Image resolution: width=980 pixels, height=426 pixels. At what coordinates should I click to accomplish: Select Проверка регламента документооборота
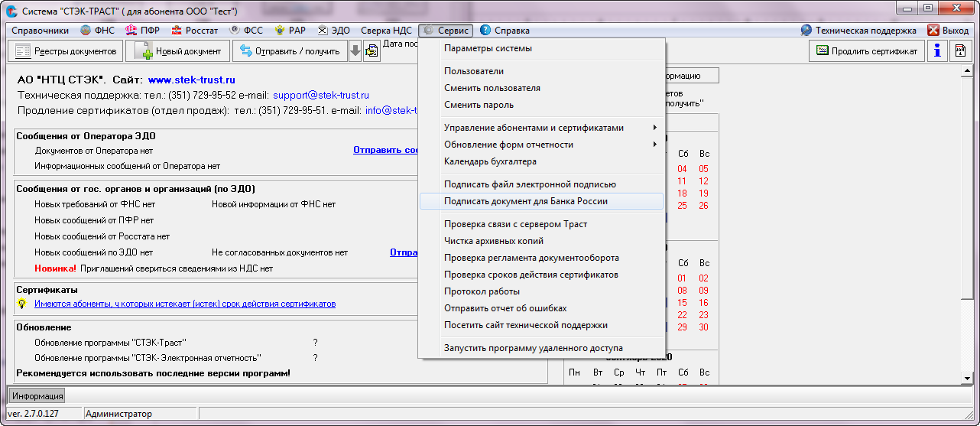pyautogui.click(x=542, y=258)
